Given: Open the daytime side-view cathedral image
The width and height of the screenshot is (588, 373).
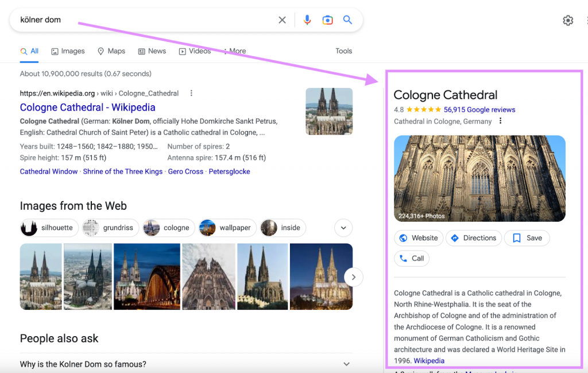Looking at the screenshot, I should click(262, 276).
